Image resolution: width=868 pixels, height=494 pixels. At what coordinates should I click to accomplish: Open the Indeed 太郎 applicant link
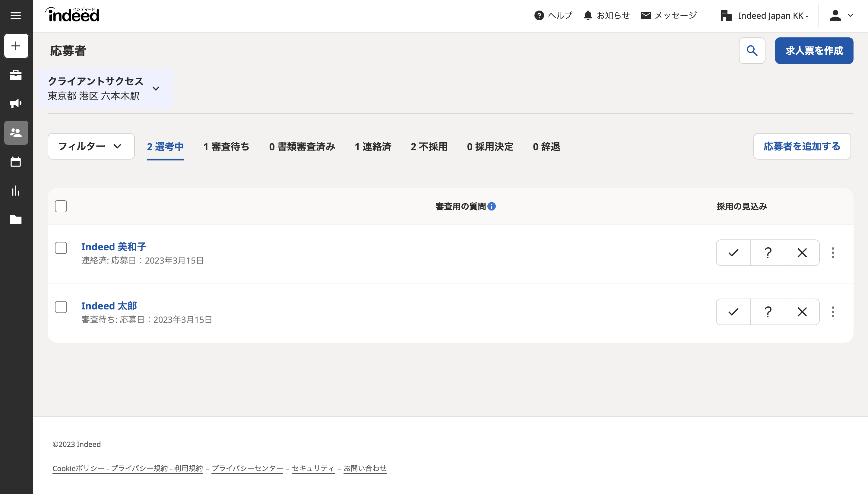point(109,306)
